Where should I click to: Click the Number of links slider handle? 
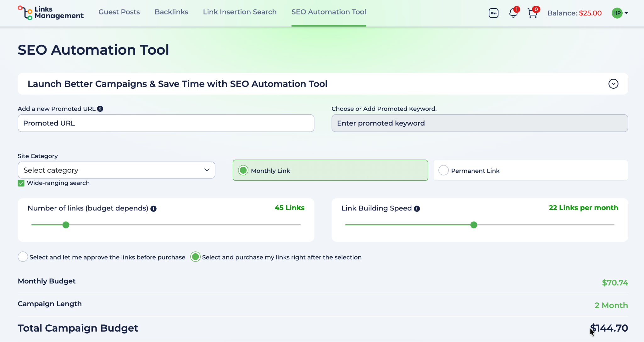point(66,225)
